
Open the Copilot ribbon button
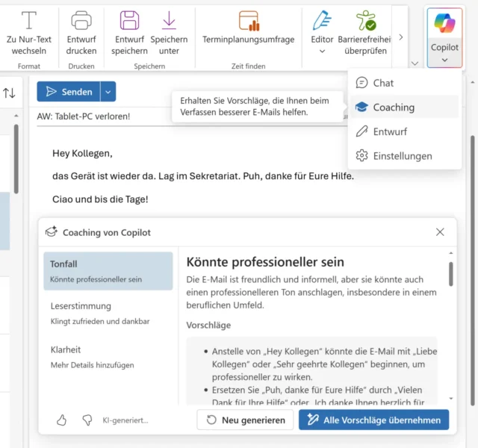444,37
